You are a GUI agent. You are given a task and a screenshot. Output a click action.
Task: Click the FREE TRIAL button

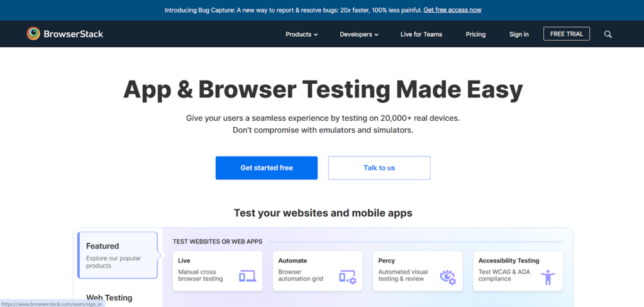(567, 34)
